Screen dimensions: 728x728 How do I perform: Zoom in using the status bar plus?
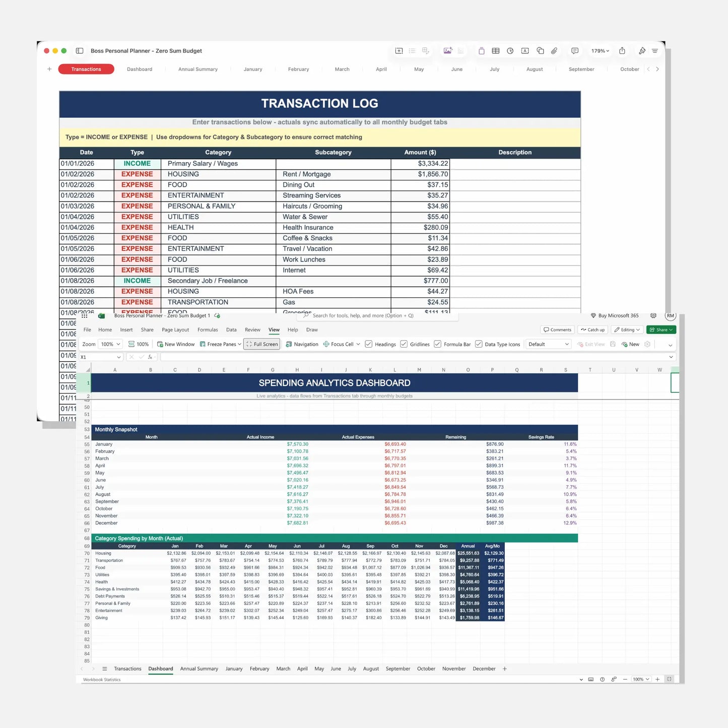coord(657,680)
